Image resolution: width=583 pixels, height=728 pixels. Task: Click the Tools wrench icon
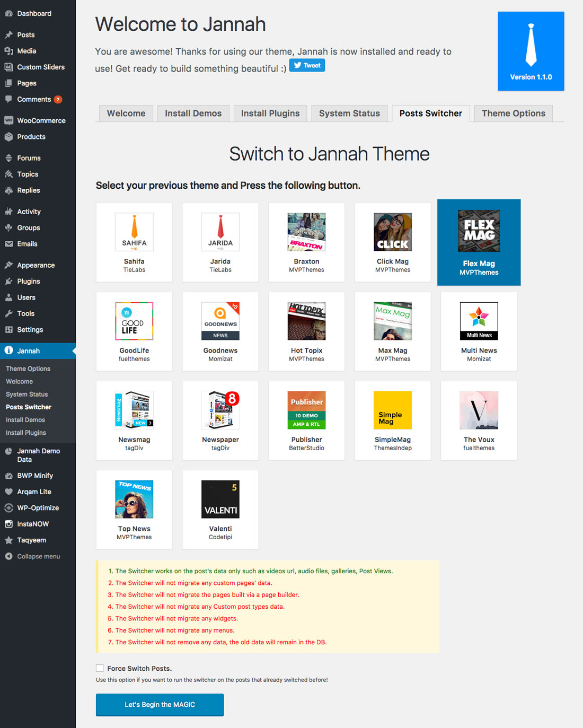pos(8,313)
